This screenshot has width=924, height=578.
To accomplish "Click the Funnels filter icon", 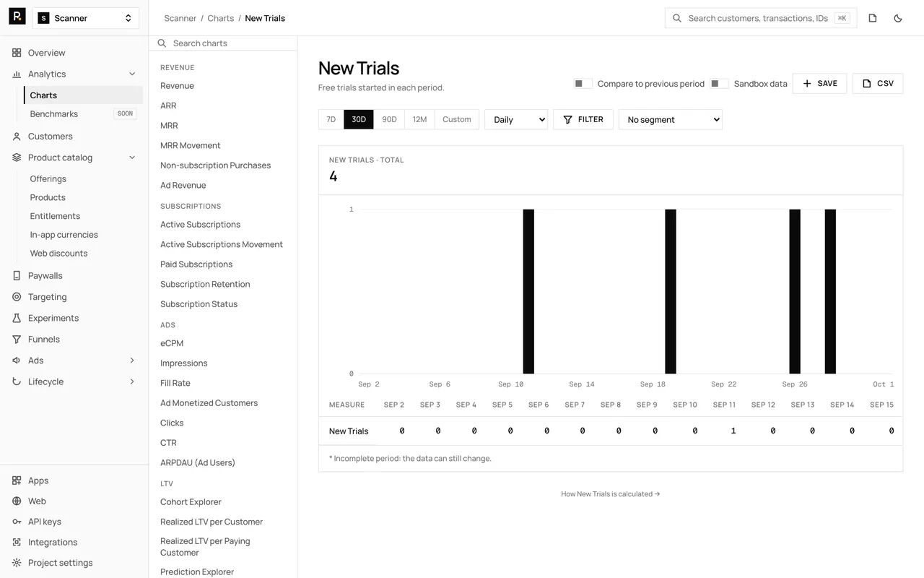I will (17, 339).
